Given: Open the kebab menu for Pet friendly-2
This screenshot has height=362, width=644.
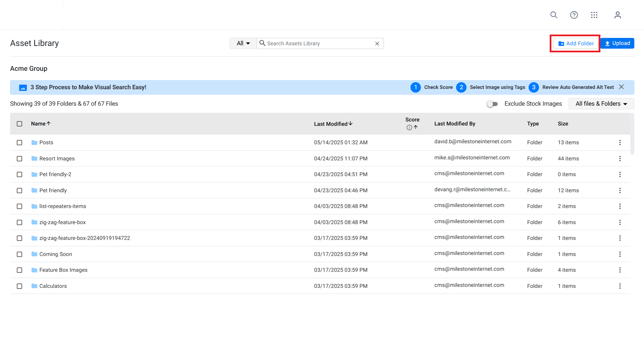Looking at the screenshot, I should coord(620,174).
